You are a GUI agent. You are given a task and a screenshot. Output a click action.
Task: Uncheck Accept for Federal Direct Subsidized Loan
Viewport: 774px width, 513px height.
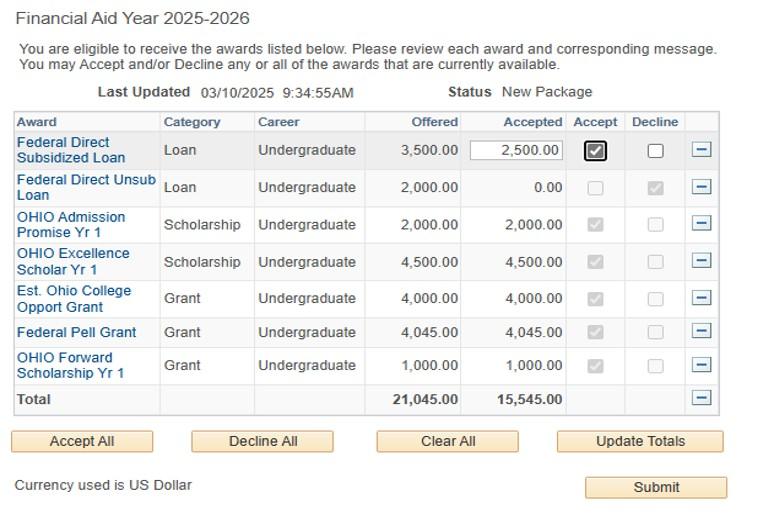tap(596, 151)
